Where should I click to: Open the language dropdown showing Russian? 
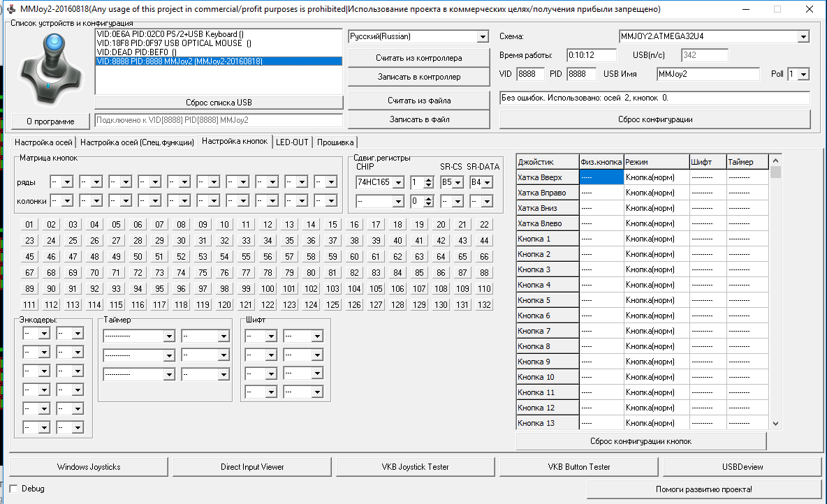[483, 36]
